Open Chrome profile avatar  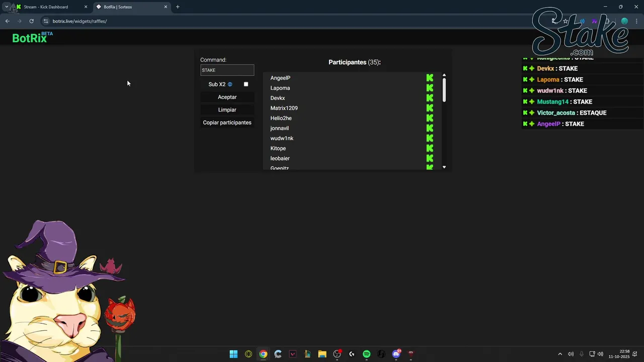[x=624, y=21]
